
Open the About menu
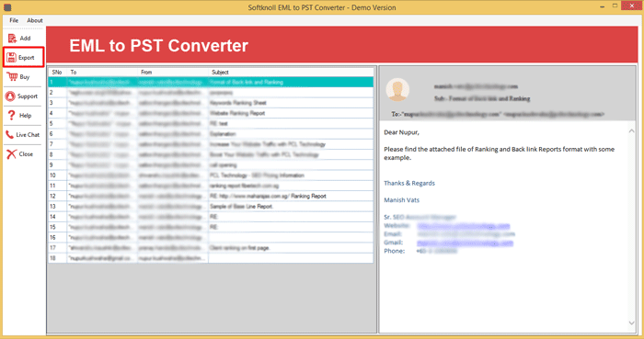35,20
